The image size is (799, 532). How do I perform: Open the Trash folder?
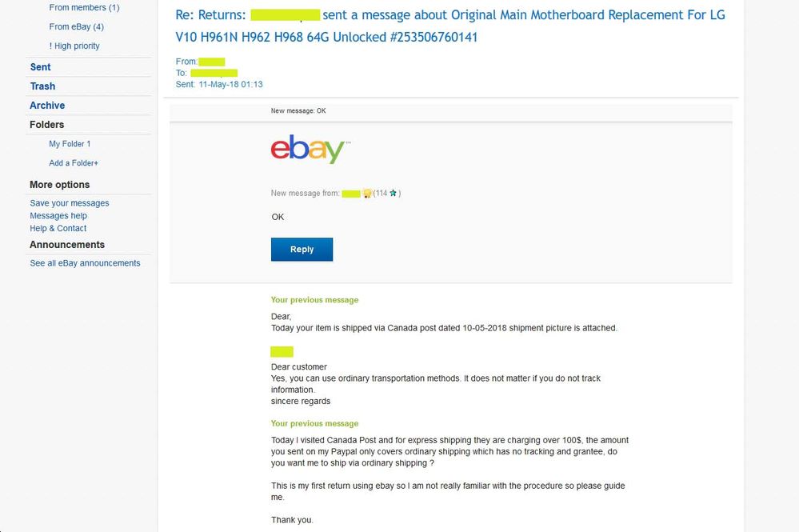42,86
